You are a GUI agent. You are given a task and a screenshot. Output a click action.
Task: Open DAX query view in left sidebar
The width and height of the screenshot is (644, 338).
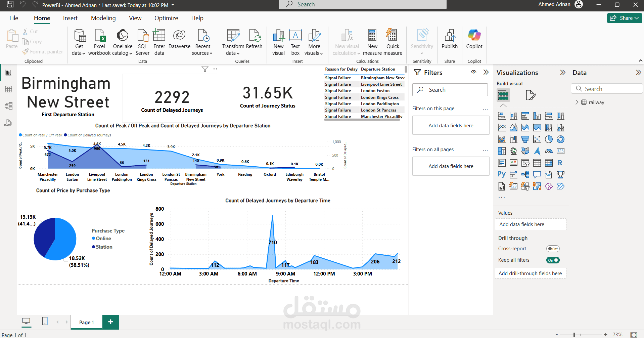point(8,123)
